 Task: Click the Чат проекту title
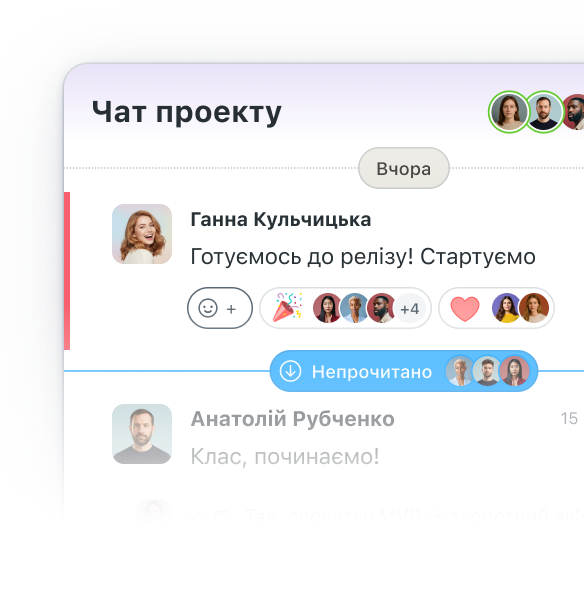187,112
